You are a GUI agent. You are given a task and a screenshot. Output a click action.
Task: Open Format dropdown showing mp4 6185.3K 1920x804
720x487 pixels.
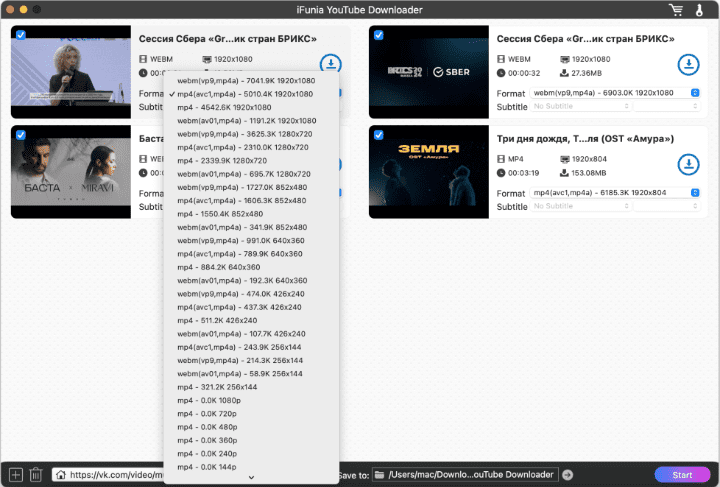(614, 192)
